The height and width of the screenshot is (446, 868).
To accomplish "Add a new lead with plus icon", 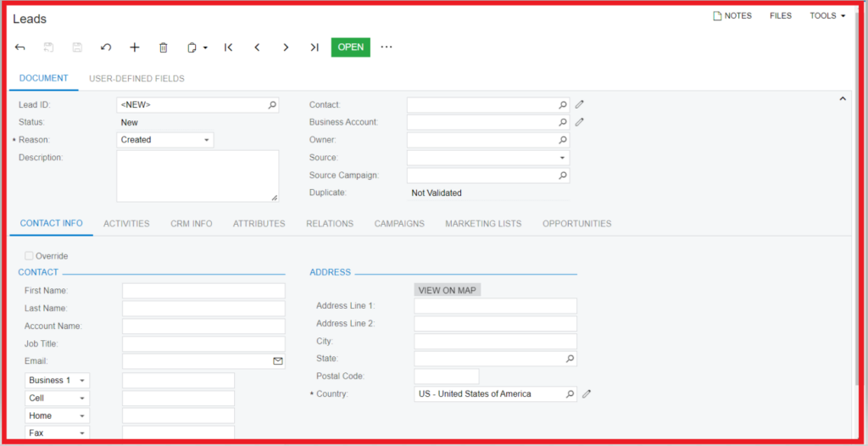I will pyautogui.click(x=134, y=47).
